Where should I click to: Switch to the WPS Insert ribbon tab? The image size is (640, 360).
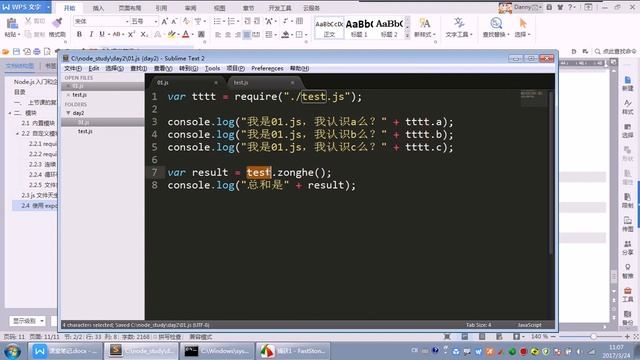(98, 8)
